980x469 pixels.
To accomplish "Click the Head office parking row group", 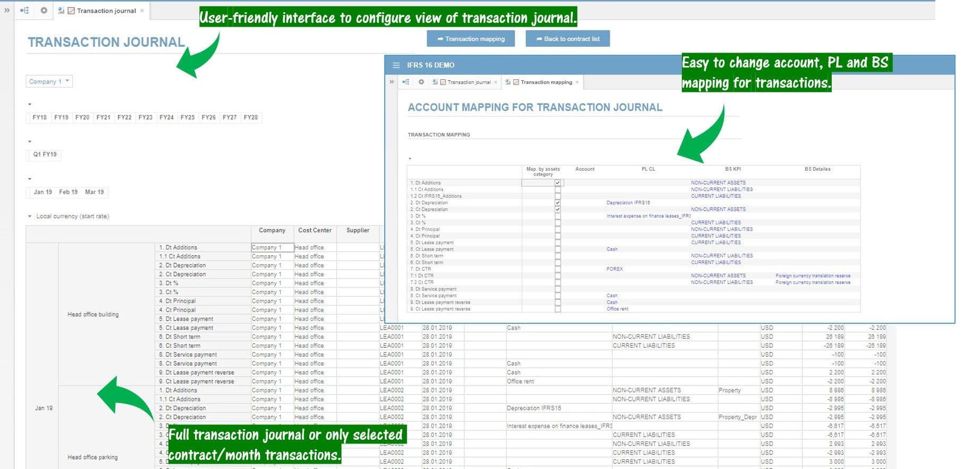I will point(92,457).
